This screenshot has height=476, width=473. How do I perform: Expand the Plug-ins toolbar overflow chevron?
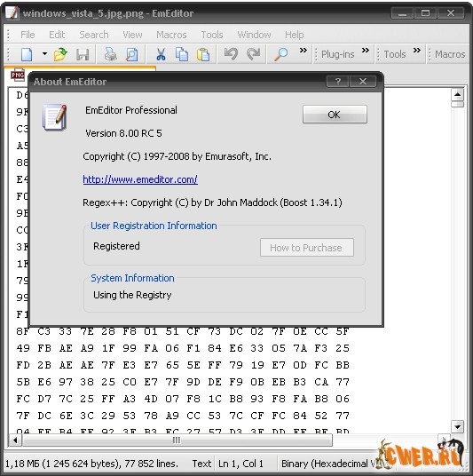tap(366, 50)
